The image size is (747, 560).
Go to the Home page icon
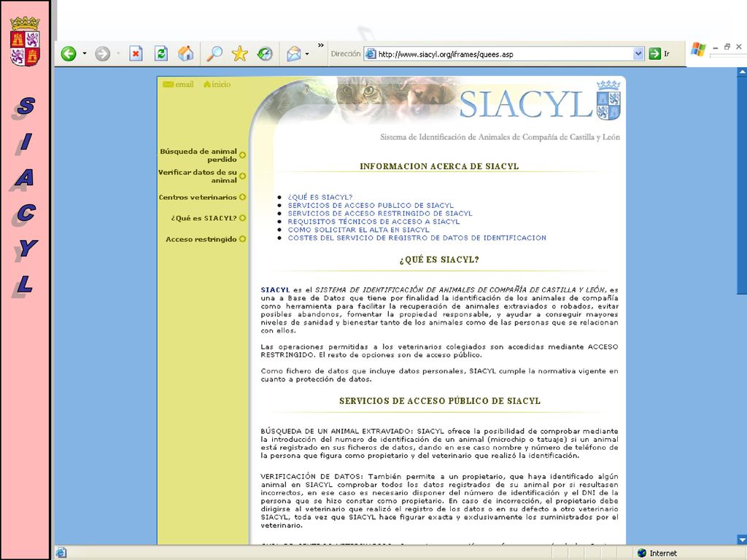[186, 54]
